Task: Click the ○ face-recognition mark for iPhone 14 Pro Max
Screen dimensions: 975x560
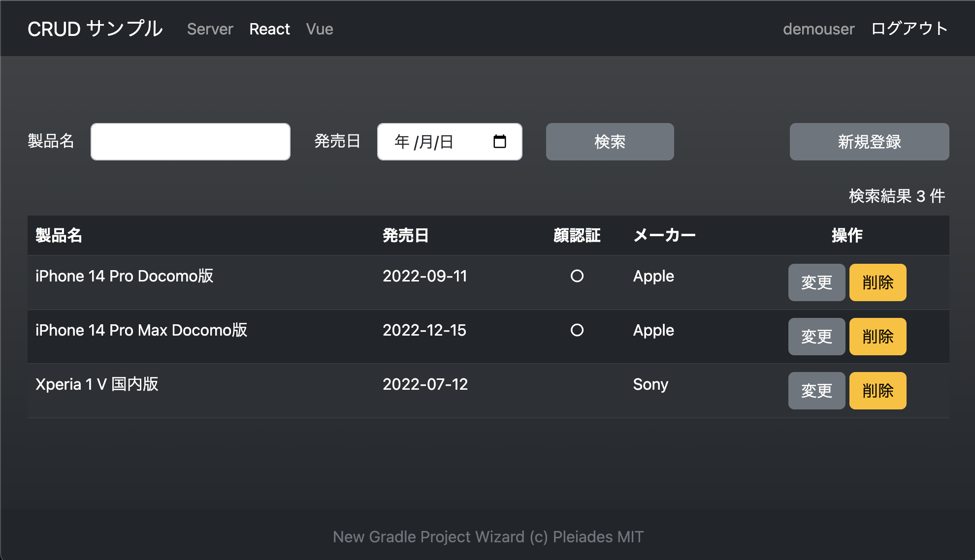Action: click(x=577, y=330)
